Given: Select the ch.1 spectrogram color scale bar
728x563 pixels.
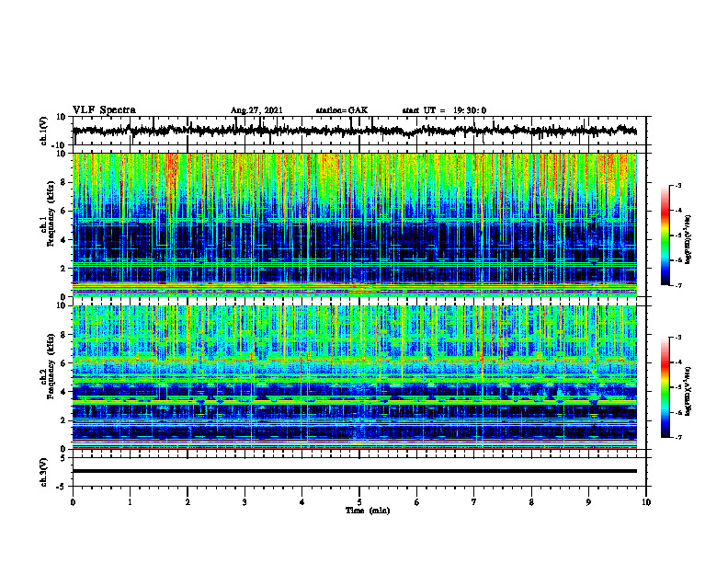Looking at the screenshot, I should [665, 236].
